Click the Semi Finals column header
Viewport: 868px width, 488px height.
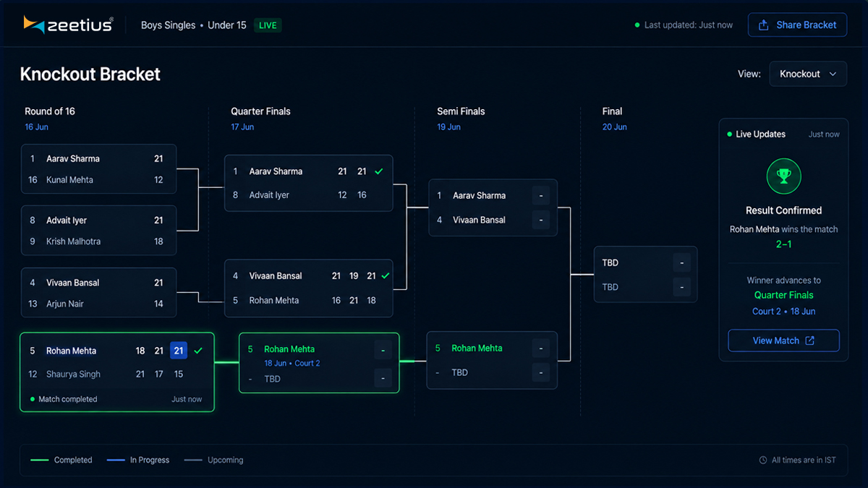pos(461,111)
